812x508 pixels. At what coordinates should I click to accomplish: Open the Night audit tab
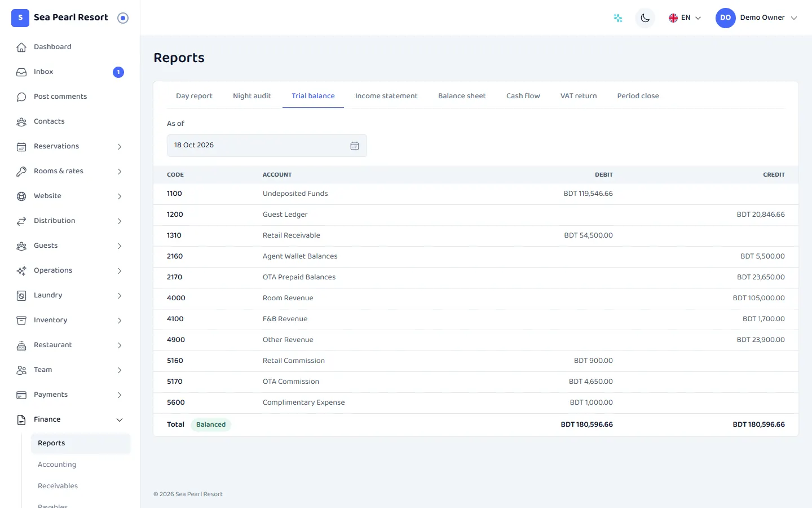click(x=252, y=96)
